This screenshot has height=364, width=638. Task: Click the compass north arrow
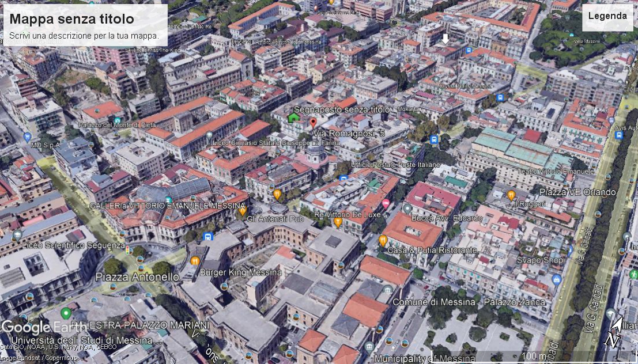tap(615, 332)
